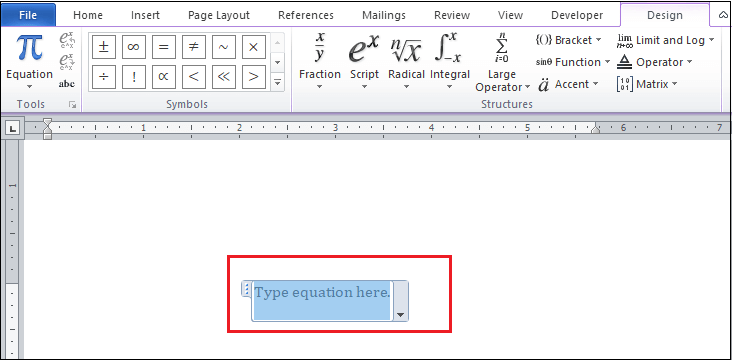732x360 pixels.
Task: Insert the not-equal-to symbol
Action: 193,47
